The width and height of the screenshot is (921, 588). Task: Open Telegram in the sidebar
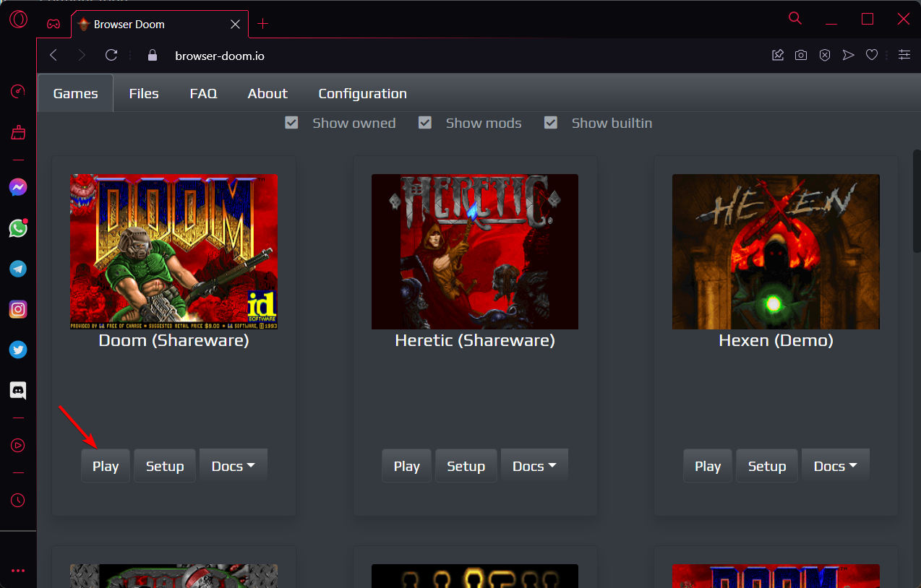click(x=18, y=269)
